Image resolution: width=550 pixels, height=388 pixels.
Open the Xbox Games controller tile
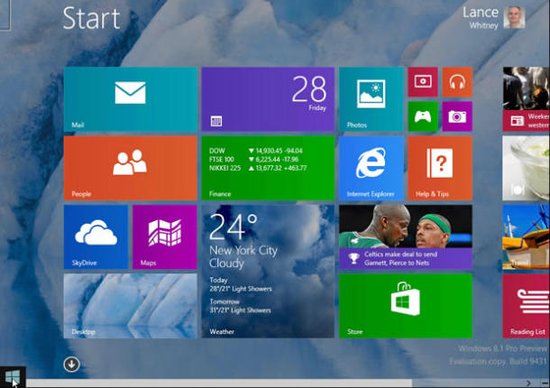(423, 116)
